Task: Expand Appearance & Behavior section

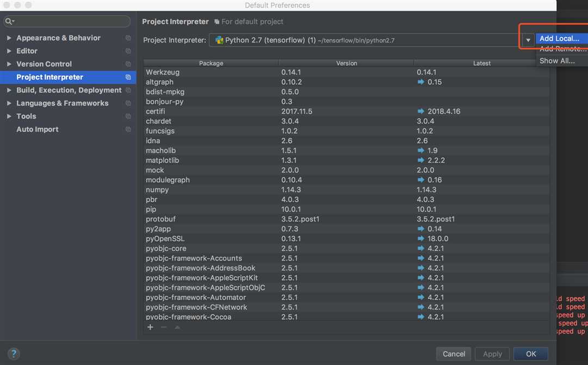Action: 9,38
